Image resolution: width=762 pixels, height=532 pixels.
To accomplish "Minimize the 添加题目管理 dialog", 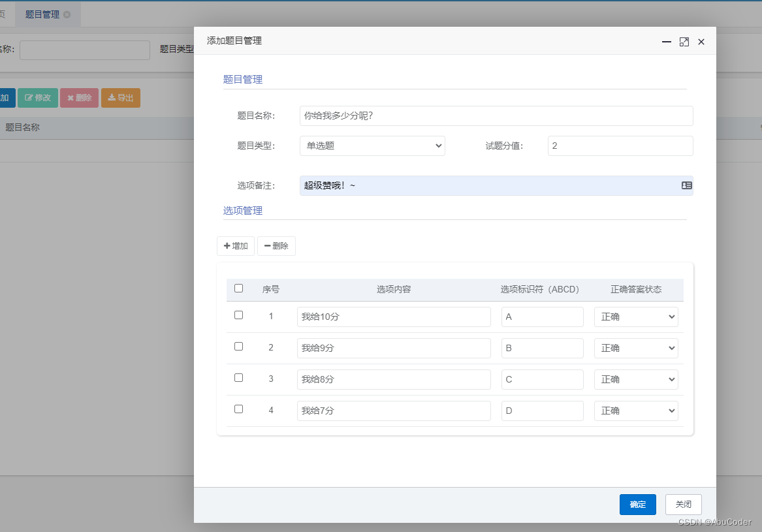I will 666,42.
